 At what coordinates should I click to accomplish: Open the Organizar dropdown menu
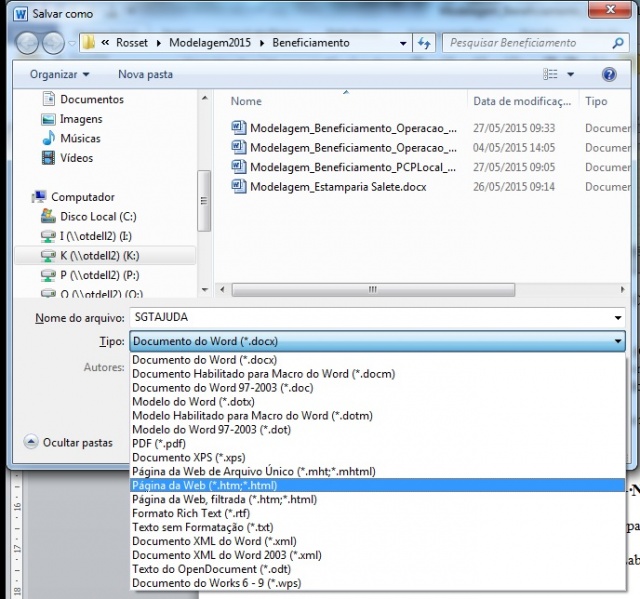(x=59, y=74)
